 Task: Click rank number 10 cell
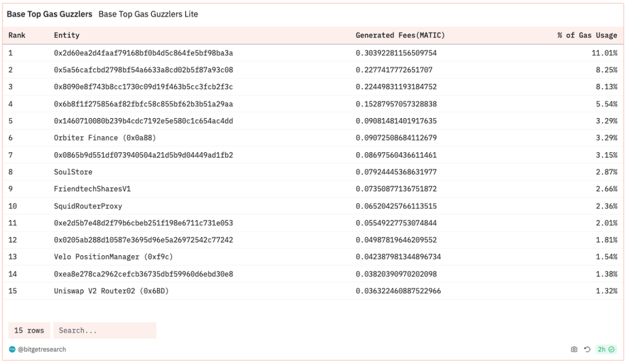coord(13,206)
